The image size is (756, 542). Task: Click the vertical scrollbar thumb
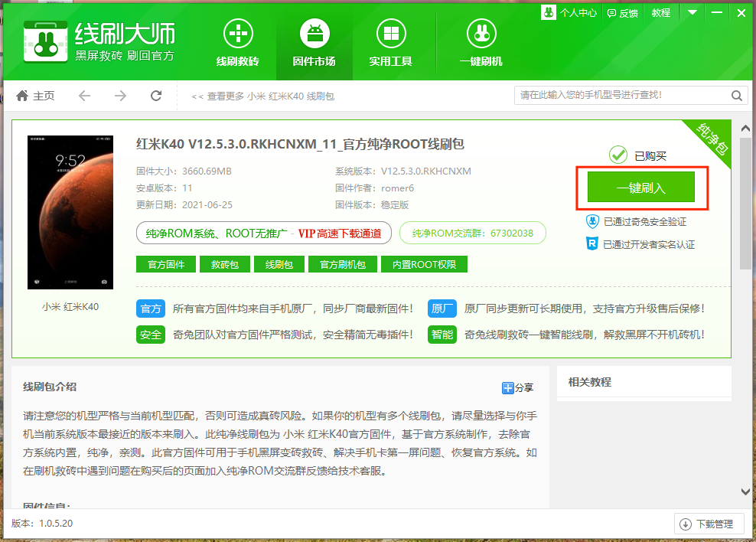click(745, 204)
